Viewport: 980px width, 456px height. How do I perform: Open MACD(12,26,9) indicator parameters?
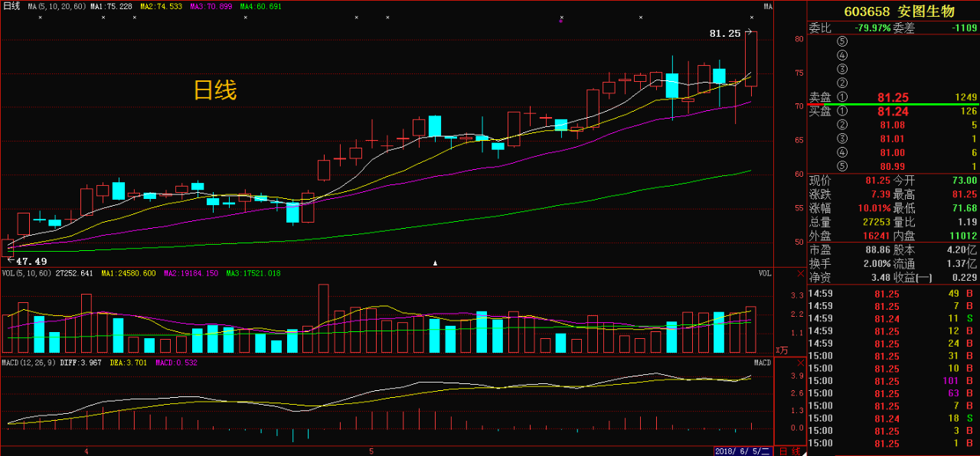coord(28,362)
